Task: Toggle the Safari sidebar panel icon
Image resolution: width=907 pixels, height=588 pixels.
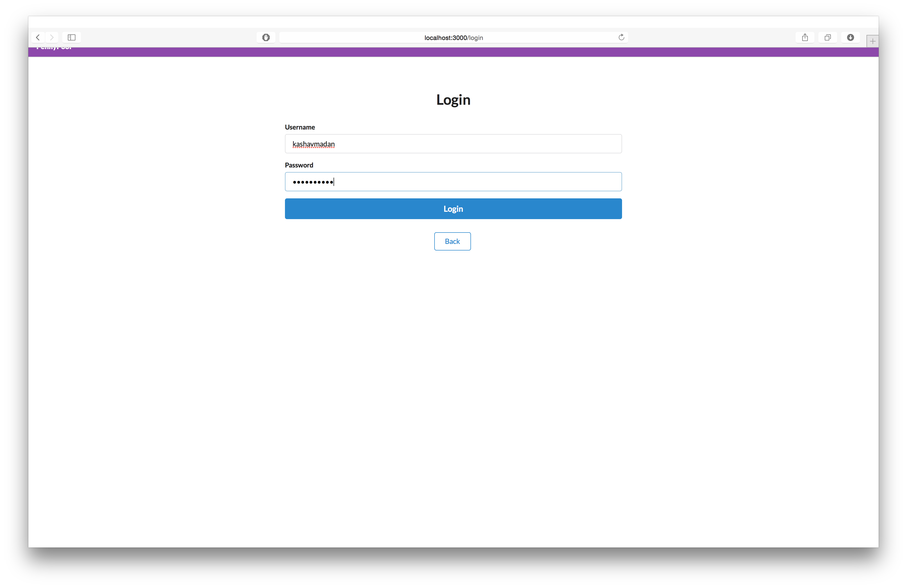Action: coord(72,37)
